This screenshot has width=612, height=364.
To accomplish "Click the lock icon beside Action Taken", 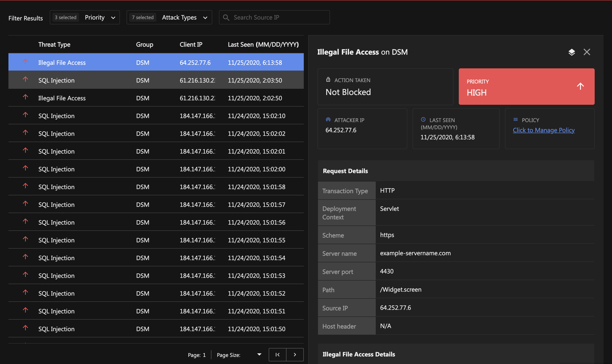I will click(328, 79).
